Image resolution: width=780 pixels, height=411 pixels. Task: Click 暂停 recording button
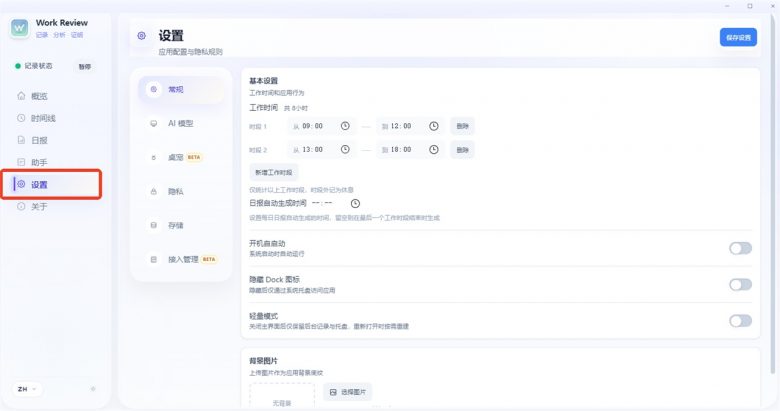(x=85, y=66)
